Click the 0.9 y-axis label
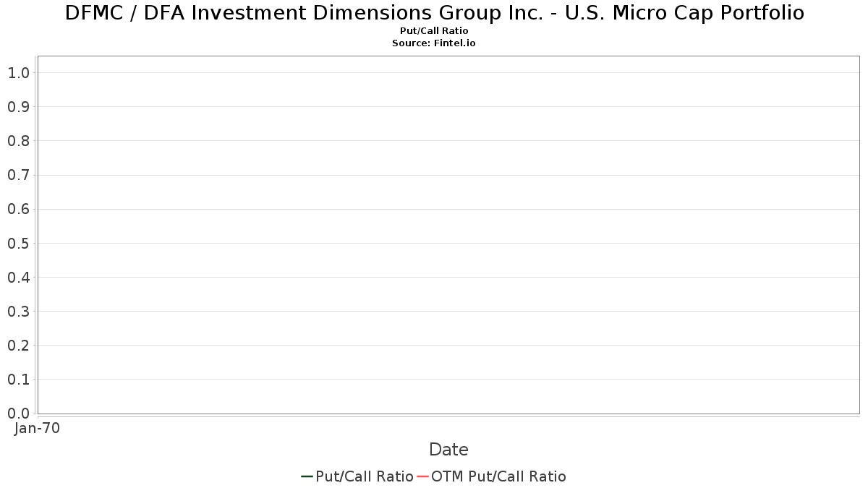Viewport: 868px width, 488px height. [x=18, y=107]
